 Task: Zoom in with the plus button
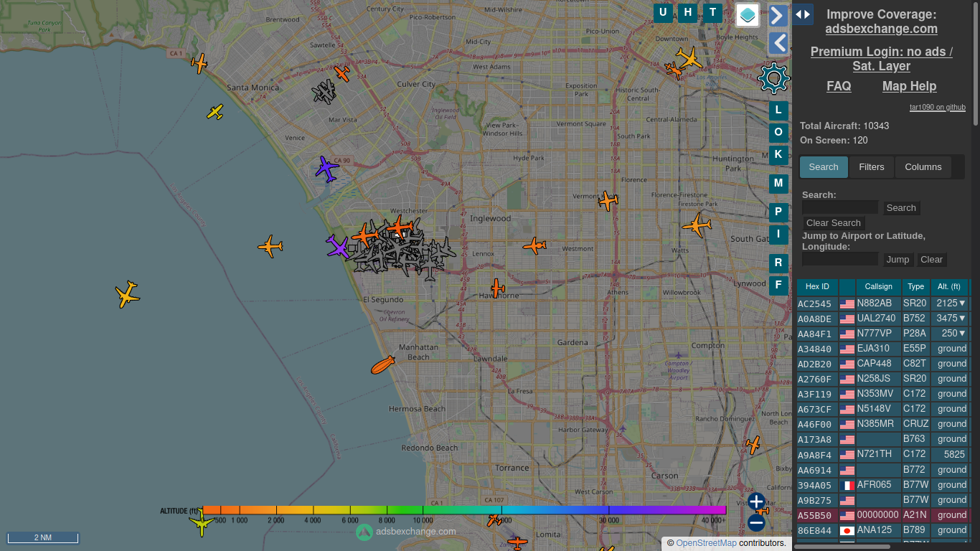pos(756,501)
